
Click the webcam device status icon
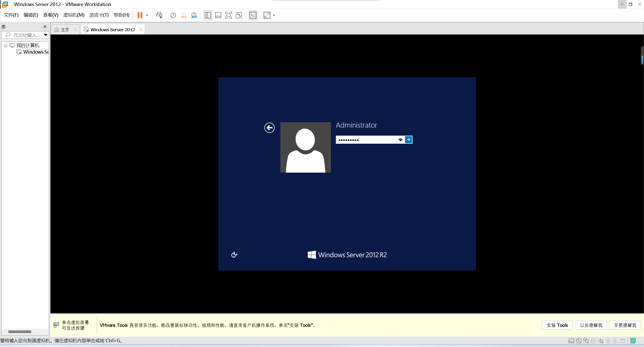pos(608,341)
